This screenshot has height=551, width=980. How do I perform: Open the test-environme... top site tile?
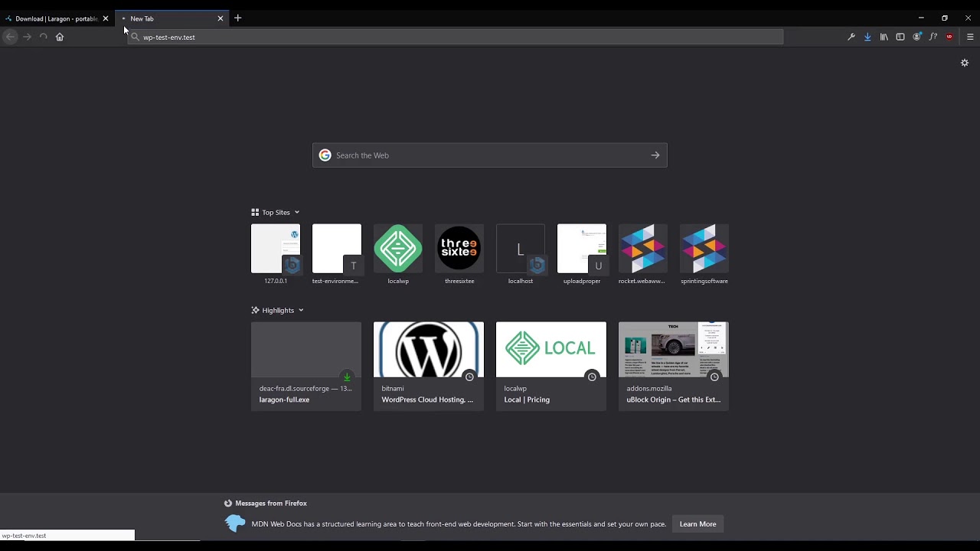click(x=337, y=255)
